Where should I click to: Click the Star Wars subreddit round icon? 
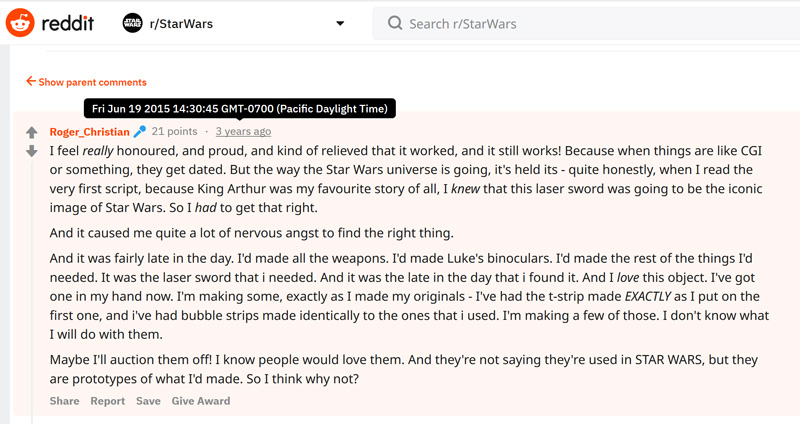133,23
